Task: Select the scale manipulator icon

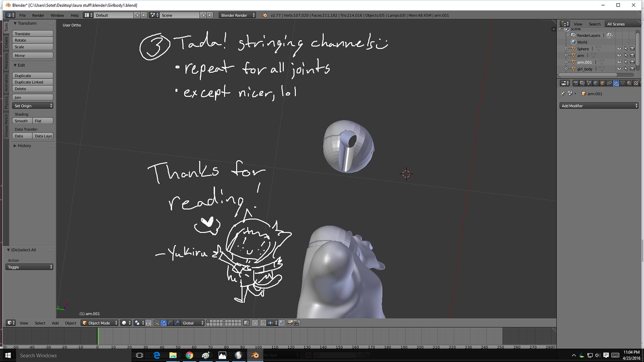Action: click(177, 323)
